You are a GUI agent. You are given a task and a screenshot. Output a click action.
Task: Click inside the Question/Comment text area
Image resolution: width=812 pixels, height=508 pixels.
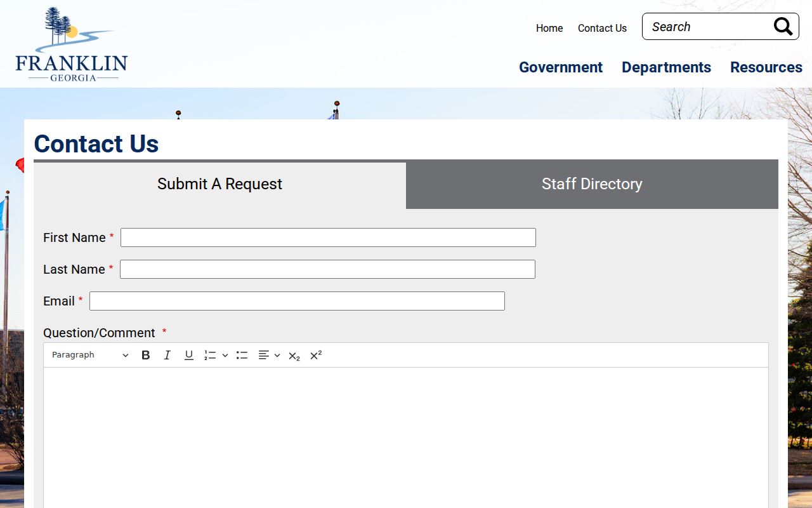[x=406, y=438]
